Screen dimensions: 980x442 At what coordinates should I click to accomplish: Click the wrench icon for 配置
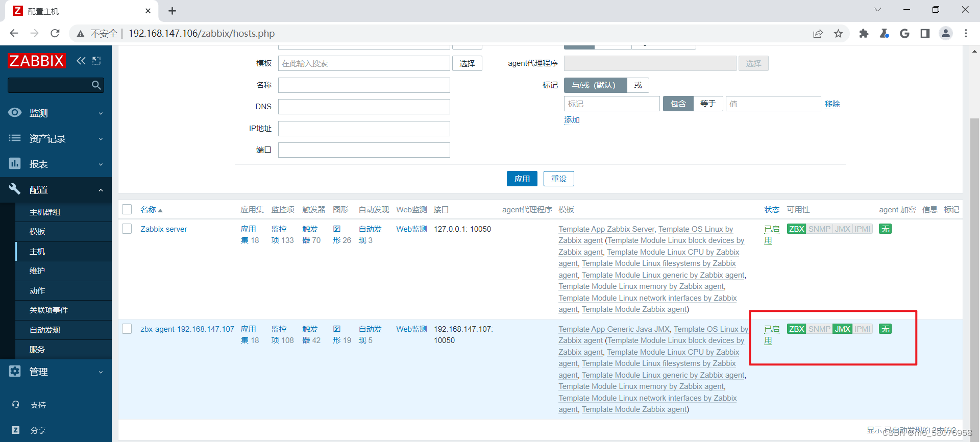[15, 189]
